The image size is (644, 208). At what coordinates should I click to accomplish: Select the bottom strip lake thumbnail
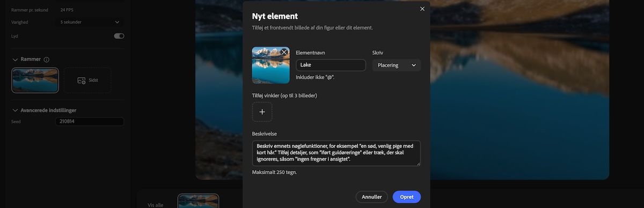pos(199,201)
